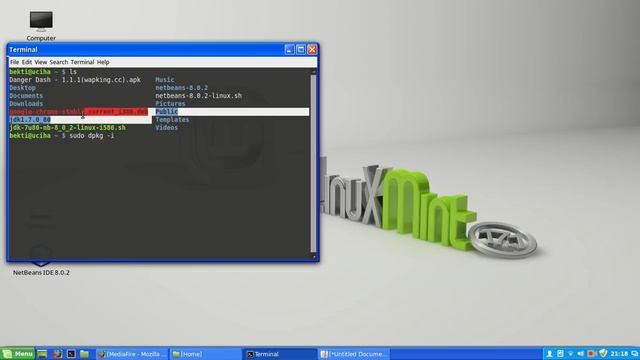Click the 'Pictures' directory in ls output
640x360 pixels.
pos(170,104)
